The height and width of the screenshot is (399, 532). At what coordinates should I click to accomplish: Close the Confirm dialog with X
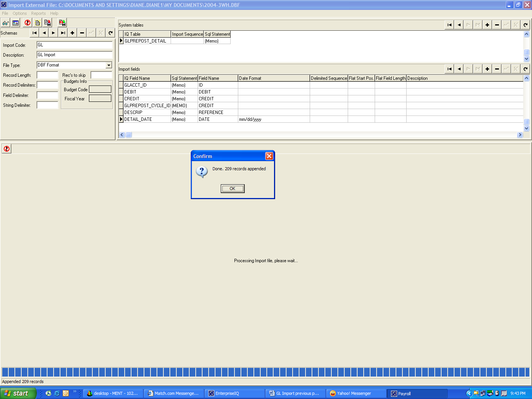[x=269, y=156]
